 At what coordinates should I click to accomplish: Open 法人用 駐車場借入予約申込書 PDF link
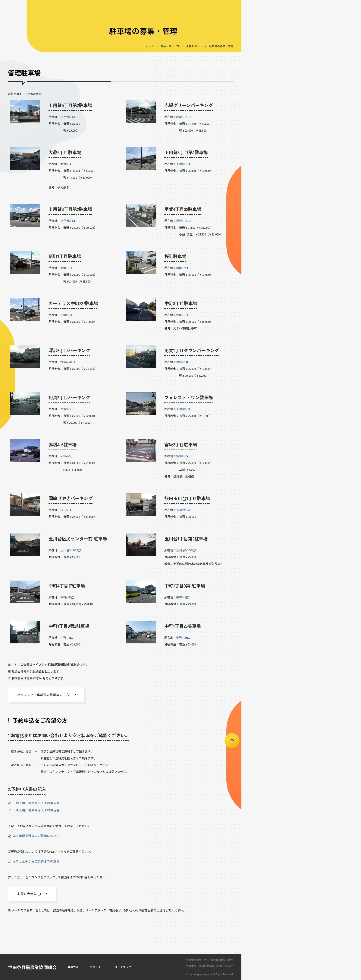pos(36,810)
